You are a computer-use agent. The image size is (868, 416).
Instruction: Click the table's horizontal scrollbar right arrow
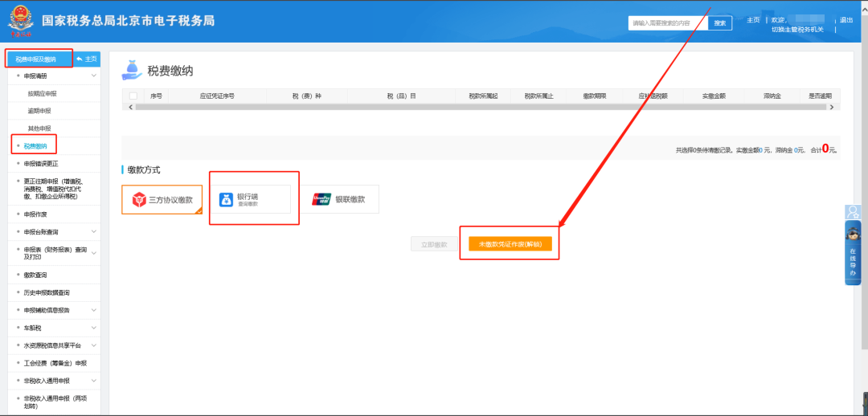[832, 107]
